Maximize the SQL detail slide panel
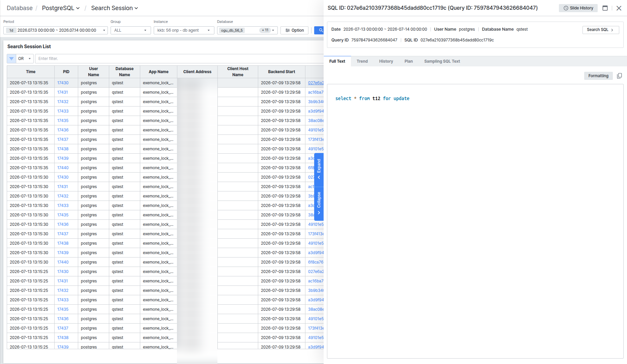Viewport: 627px width, 364px height. (605, 8)
